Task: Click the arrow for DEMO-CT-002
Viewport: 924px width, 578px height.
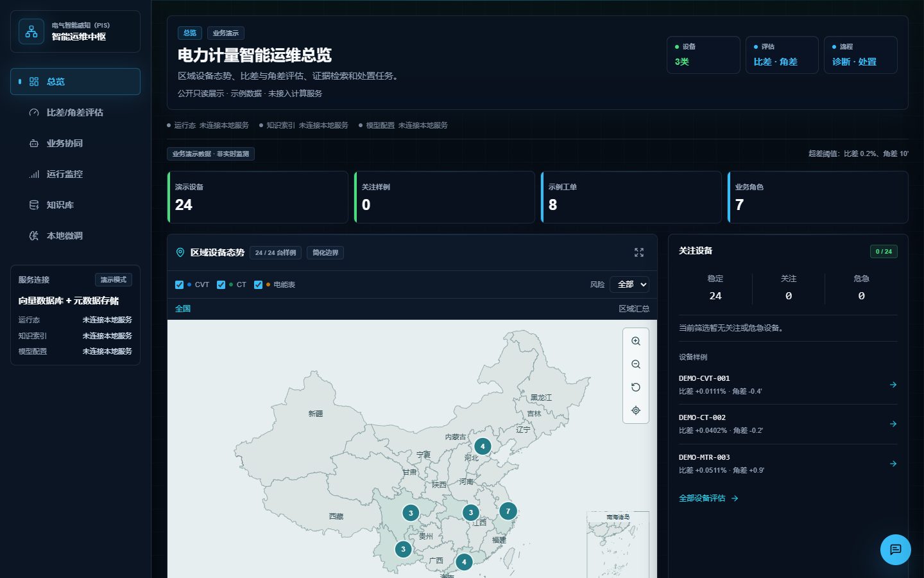Action: tap(893, 424)
